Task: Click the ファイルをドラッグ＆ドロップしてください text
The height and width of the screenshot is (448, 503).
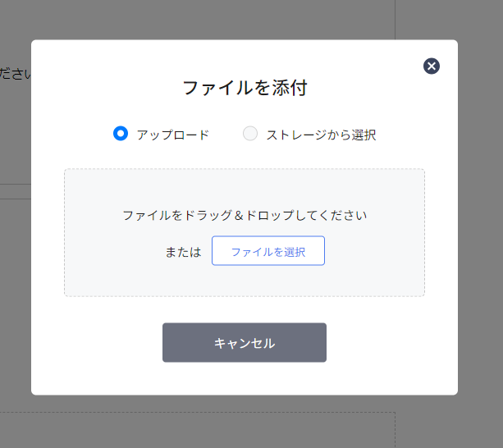Action: point(245,216)
